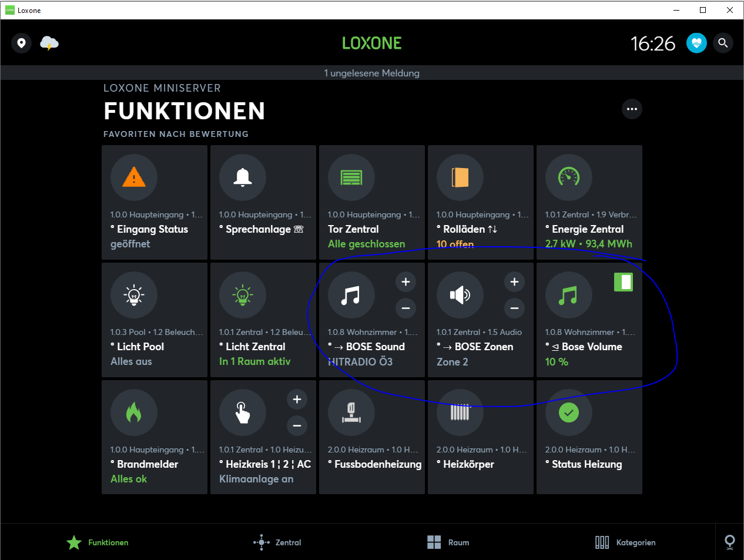The width and height of the screenshot is (744, 560).
Task: Select the 'HITRADIO Ö3' station text
Action: 360,361
